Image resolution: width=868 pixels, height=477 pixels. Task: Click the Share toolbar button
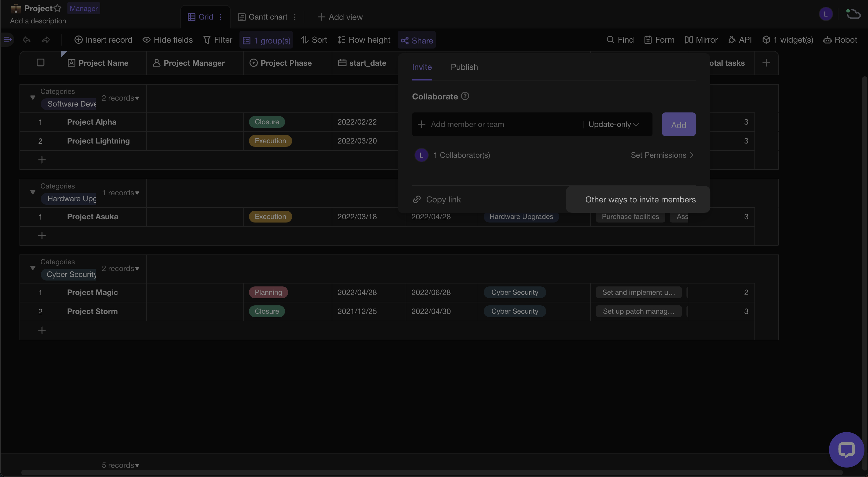click(x=417, y=40)
